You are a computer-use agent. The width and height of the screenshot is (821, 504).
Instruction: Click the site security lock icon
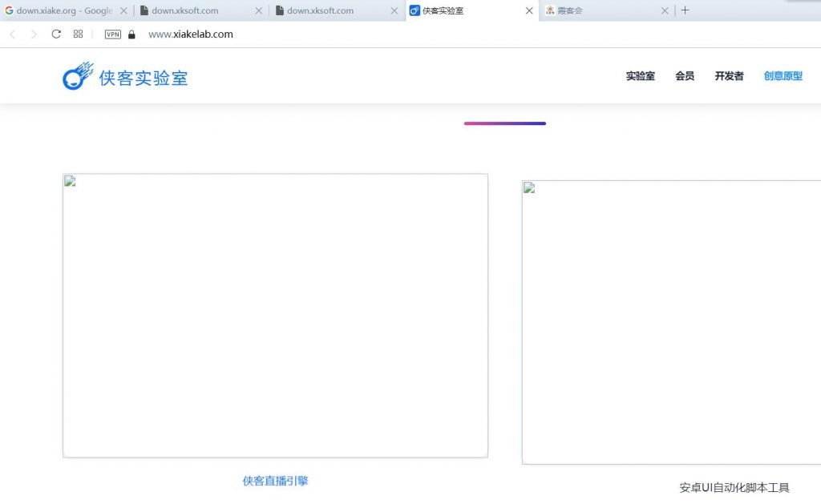pyautogui.click(x=131, y=34)
